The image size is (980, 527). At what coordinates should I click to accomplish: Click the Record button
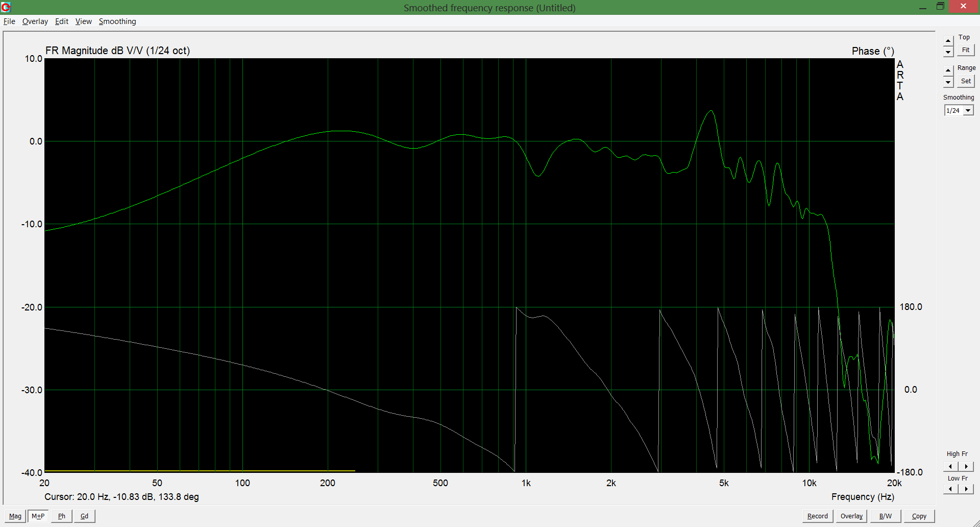(x=818, y=516)
